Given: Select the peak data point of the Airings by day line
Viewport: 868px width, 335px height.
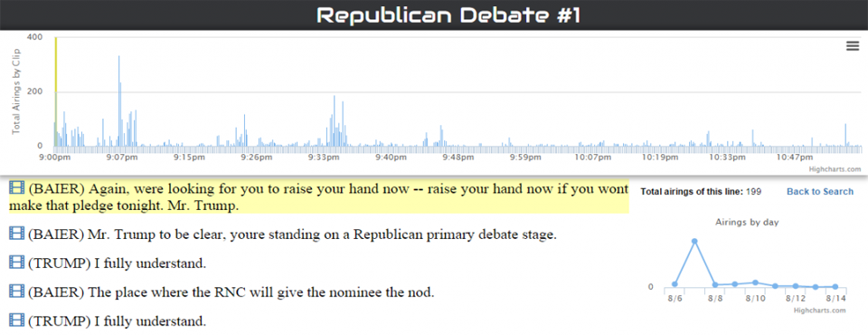Looking at the screenshot, I should coord(694,241).
